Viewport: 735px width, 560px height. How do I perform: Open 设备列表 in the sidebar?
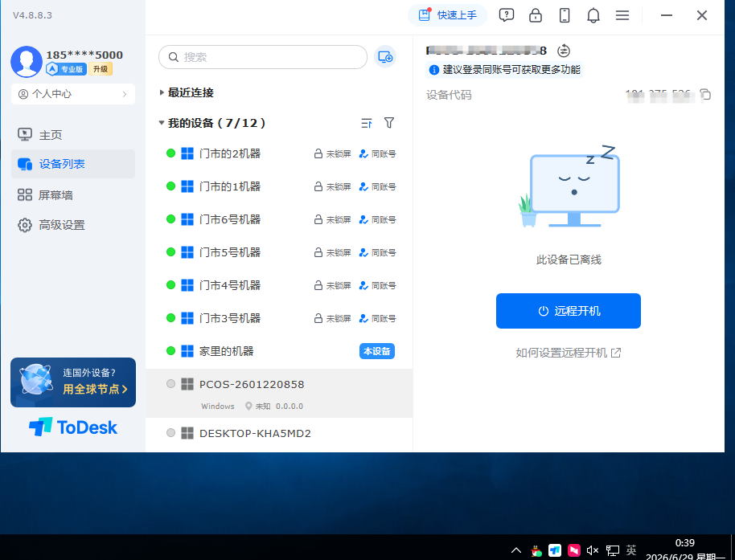tap(73, 164)
